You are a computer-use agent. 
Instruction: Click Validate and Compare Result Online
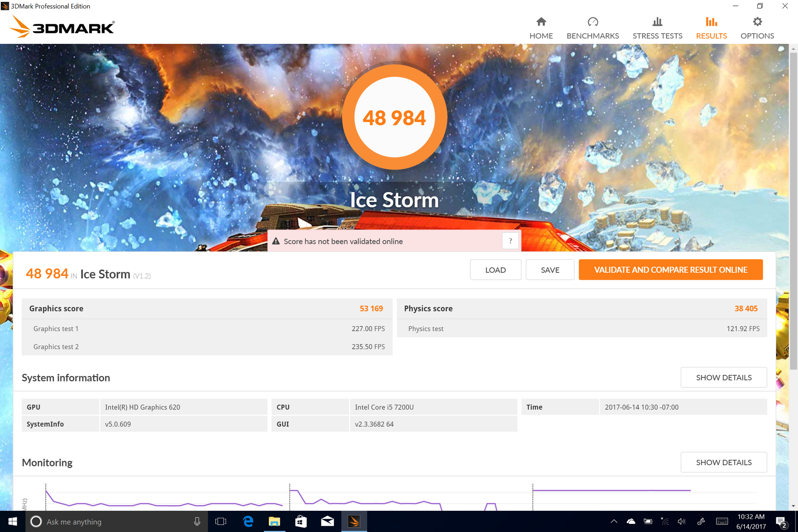[x=670, y=270]
